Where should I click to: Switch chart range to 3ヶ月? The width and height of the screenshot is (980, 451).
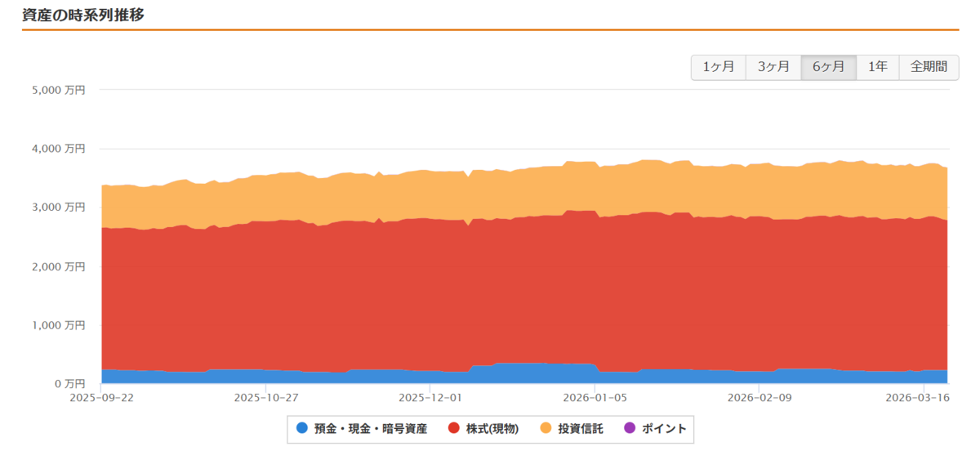[x=773, y=67]
